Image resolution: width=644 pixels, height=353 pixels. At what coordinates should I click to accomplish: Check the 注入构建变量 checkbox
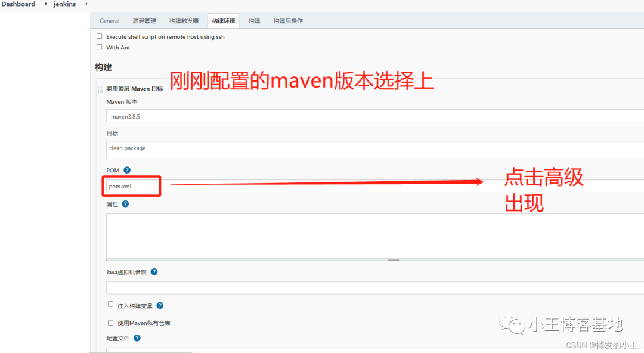pos(110,304)
